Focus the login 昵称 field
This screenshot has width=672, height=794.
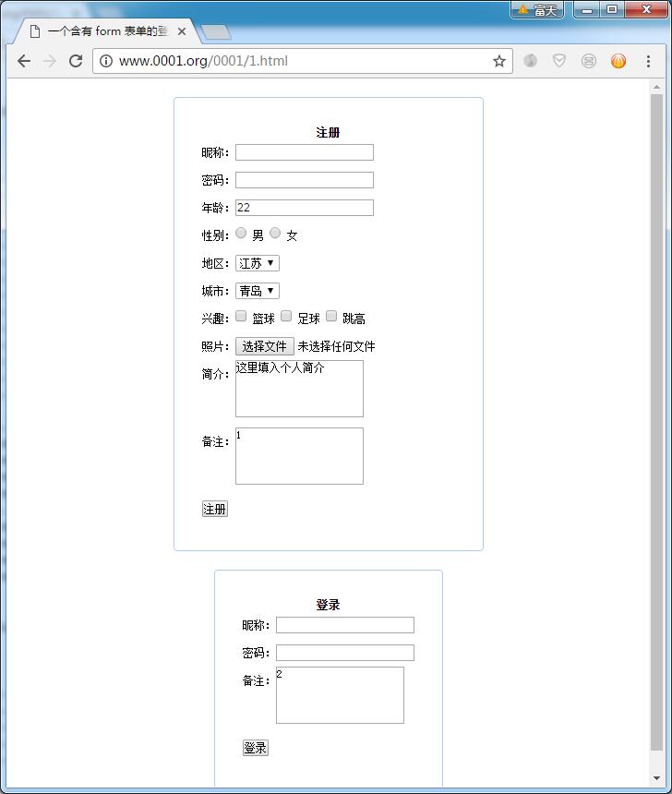[345, 625]
